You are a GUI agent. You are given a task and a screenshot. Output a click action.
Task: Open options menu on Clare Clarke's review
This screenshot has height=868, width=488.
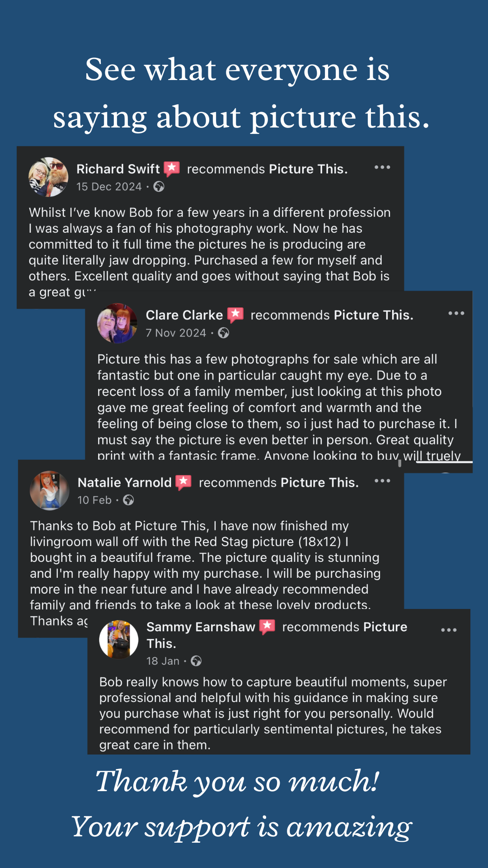456,313
